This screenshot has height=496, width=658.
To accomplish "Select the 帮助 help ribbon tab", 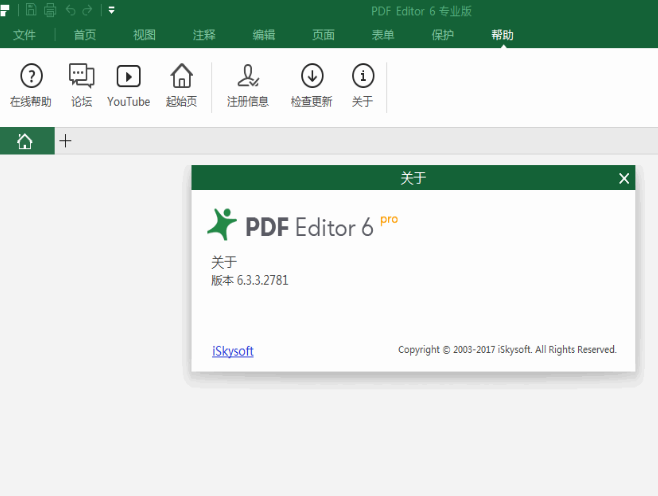I will click(502, 35).
